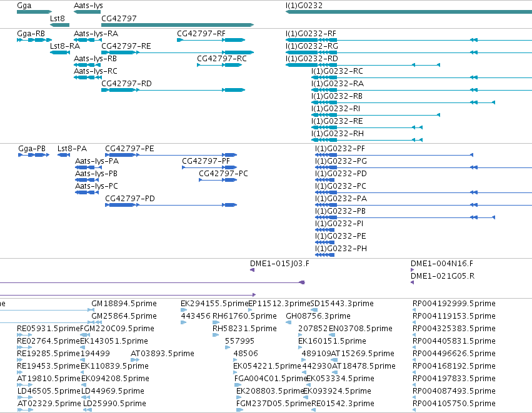532x413 pixels.
Task: Click EST LD44969.5prime label
Action: [113, 391]
